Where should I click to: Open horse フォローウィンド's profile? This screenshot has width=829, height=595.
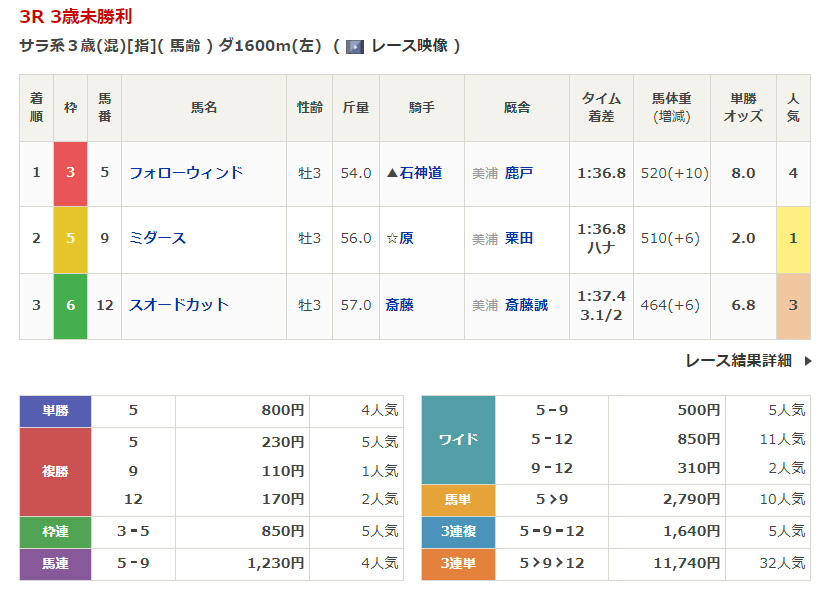[186, 173]
